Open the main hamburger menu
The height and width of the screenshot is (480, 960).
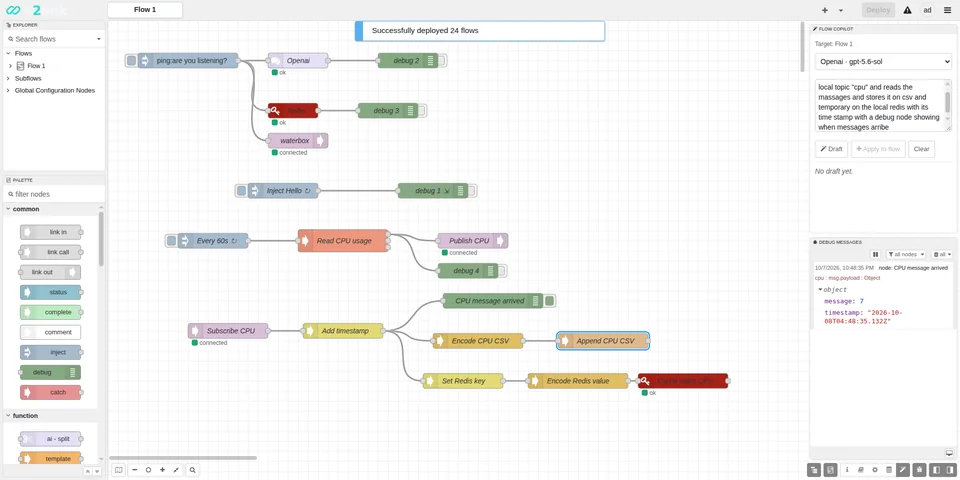tap(948, 10)
